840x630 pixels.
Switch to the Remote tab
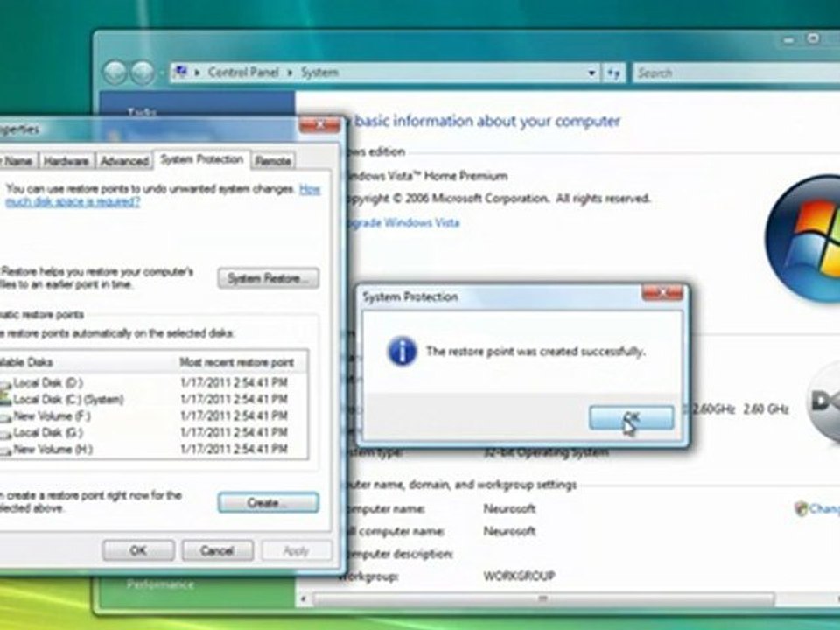pyautogui.click(x=273, y=161)
